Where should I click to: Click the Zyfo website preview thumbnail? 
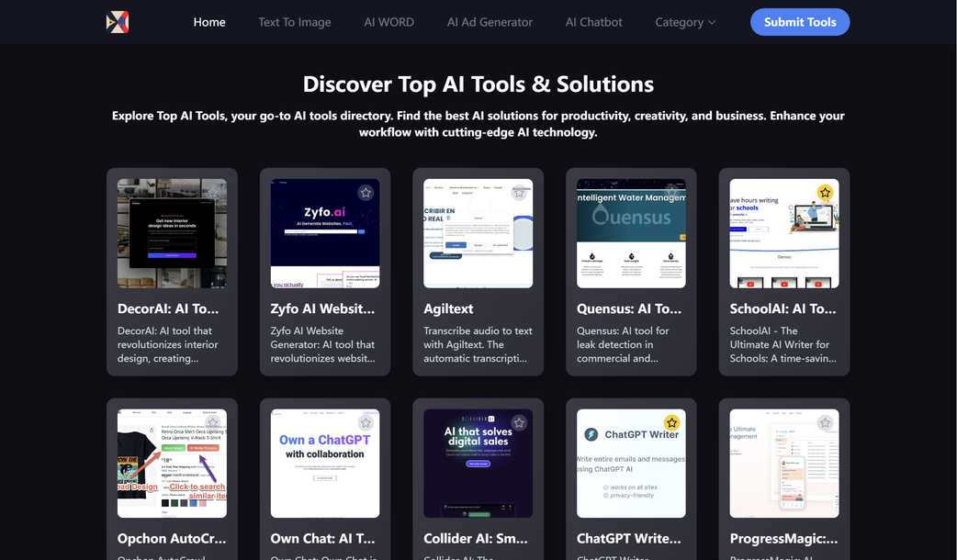pyautogui.click(x=324, y=233)
